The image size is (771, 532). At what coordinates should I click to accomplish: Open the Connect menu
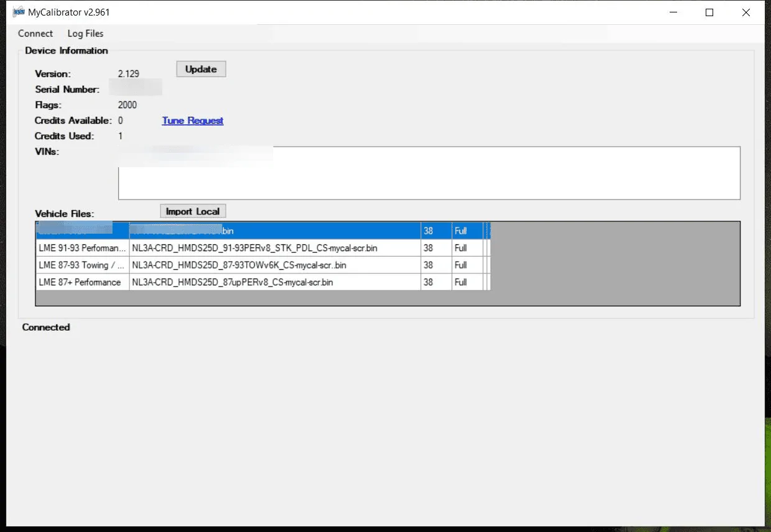(35, 34)
